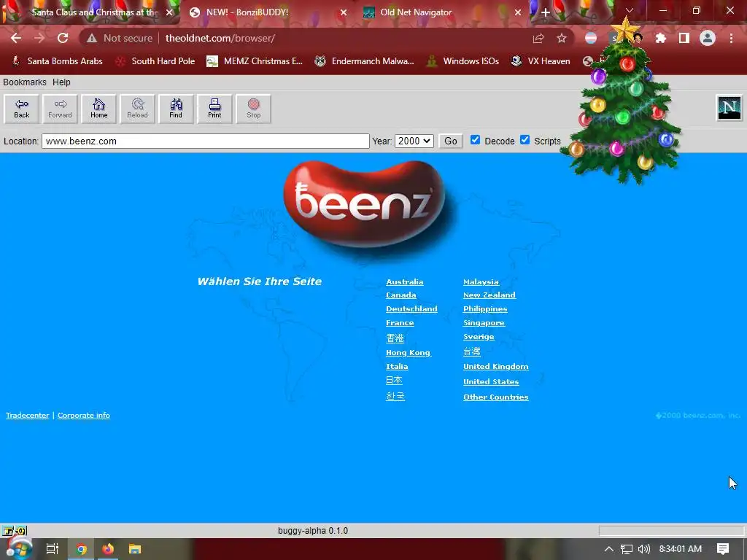Click the Reload toolbar button

[137, 109]
